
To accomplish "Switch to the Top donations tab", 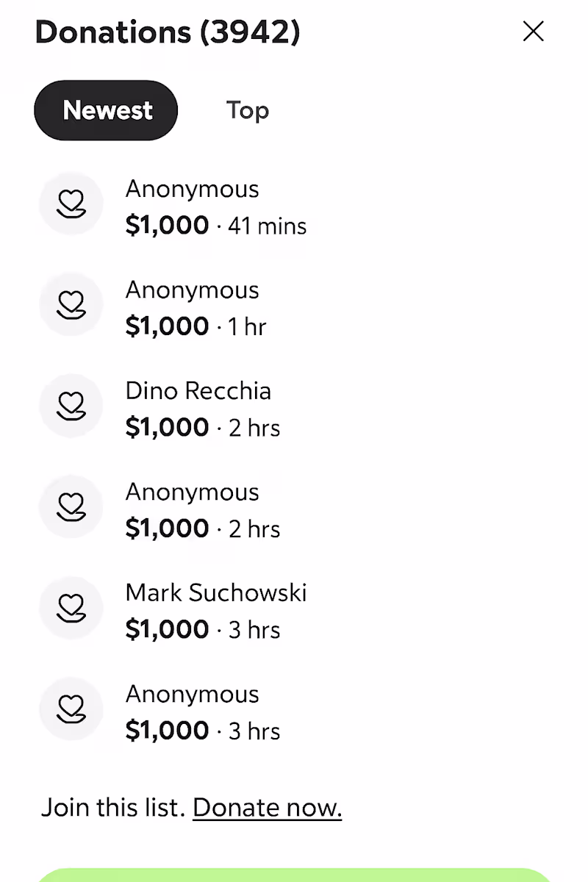I will coord(248,110).
